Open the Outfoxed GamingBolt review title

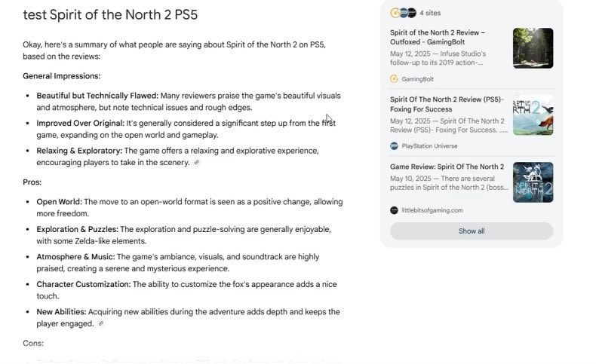[x=438, y=38]
